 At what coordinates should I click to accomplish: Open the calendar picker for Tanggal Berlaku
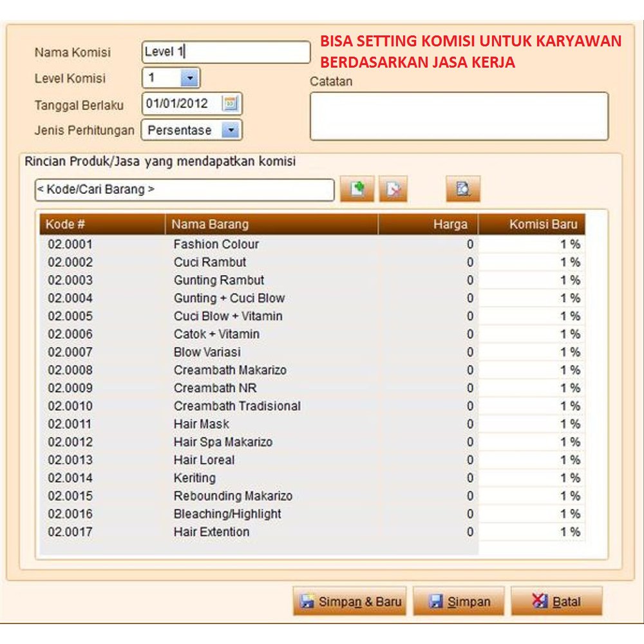[230, 104]
